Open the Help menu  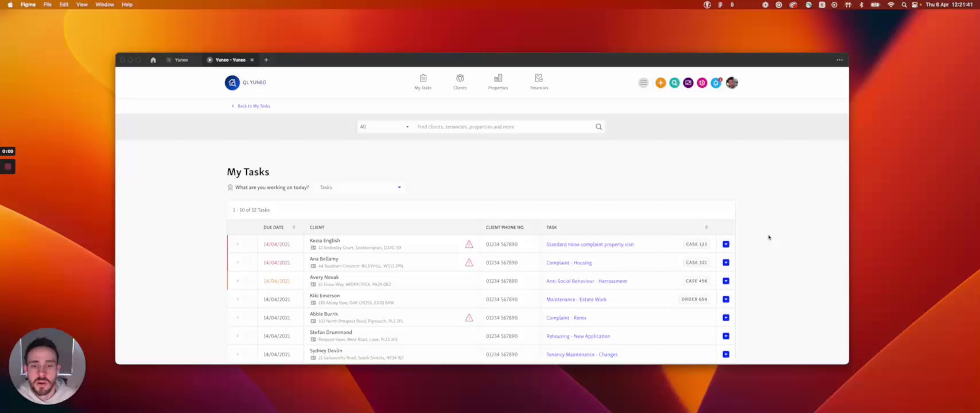tap(127, 5)
